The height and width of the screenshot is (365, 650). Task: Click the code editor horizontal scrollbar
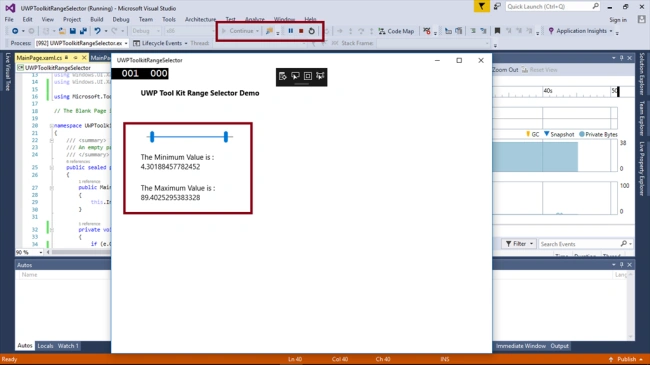80,252
